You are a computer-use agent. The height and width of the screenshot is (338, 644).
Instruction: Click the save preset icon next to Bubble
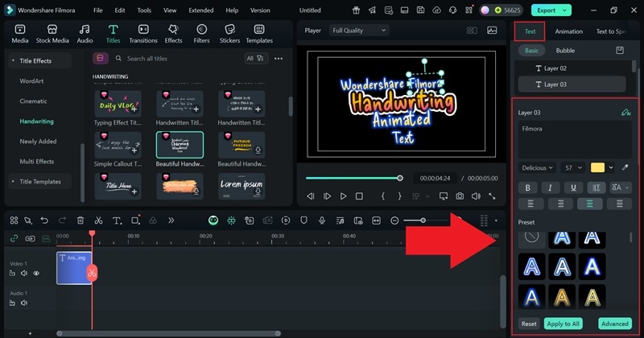click(620, 51)
